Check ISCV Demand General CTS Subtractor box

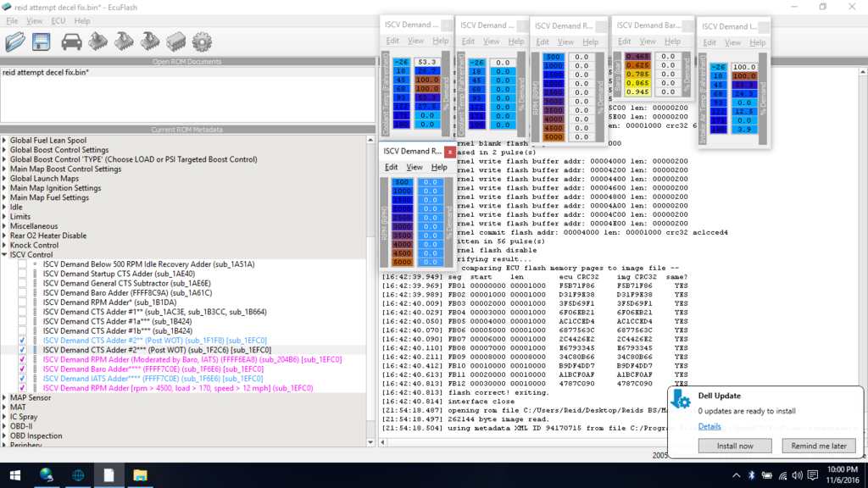pyautogui.click(x=22, y=283)
